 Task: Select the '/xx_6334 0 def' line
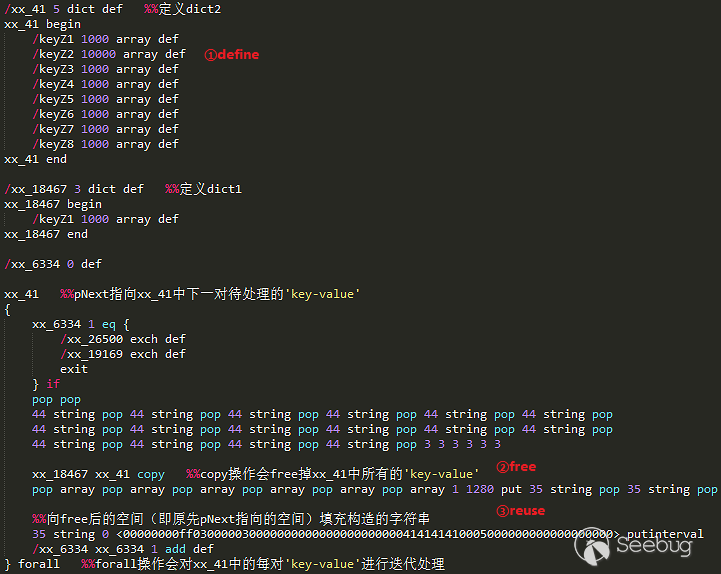click(53, 264)
